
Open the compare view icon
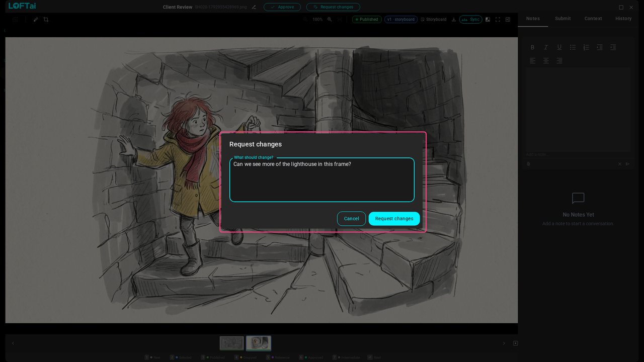pyautogui.click(x=488, y=20)
